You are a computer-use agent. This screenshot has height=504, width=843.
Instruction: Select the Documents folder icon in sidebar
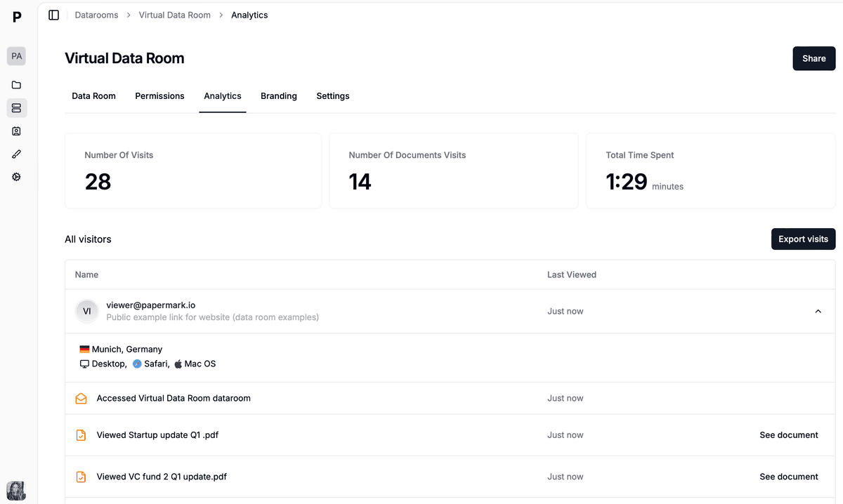[x=16, y=85]
